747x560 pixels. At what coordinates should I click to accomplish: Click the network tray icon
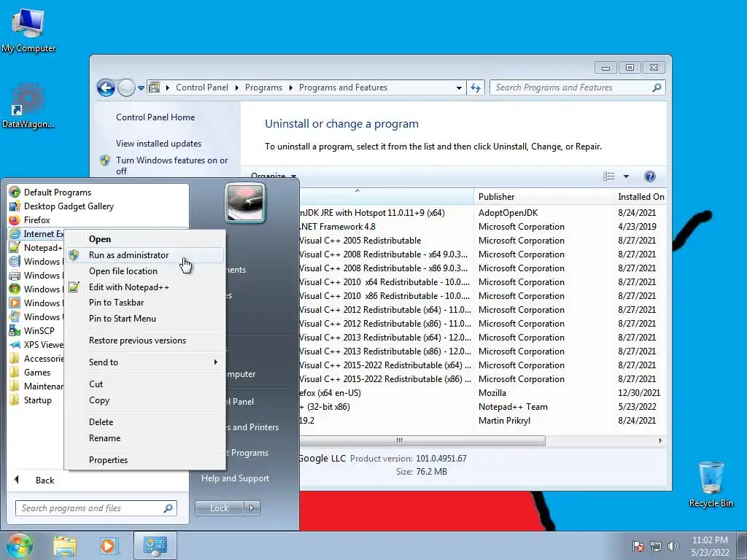[656, 546]
